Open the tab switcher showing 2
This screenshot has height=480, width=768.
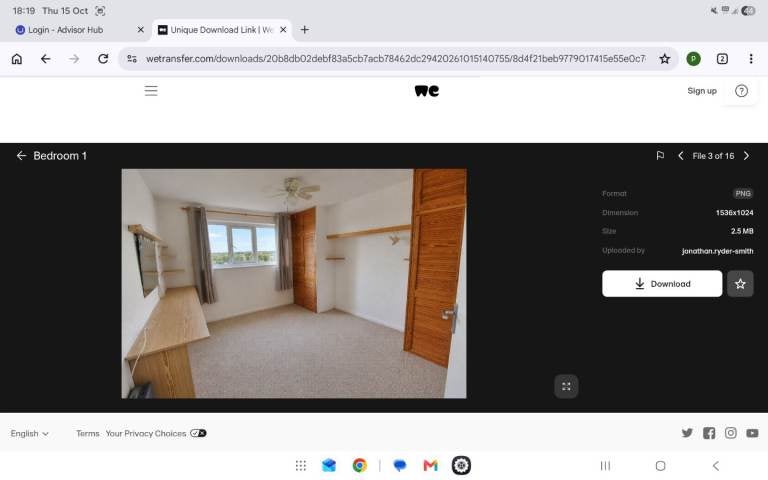tap(722, 59)
